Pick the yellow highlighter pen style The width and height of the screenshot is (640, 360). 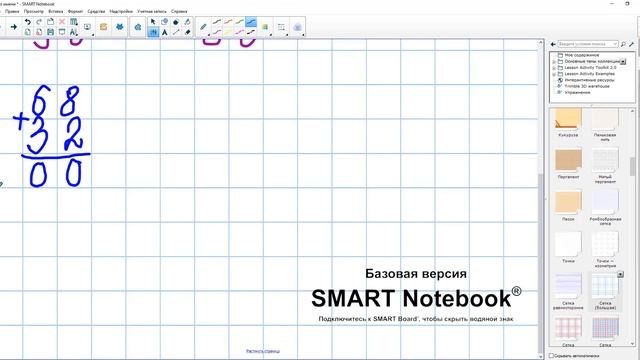point(228,32)
